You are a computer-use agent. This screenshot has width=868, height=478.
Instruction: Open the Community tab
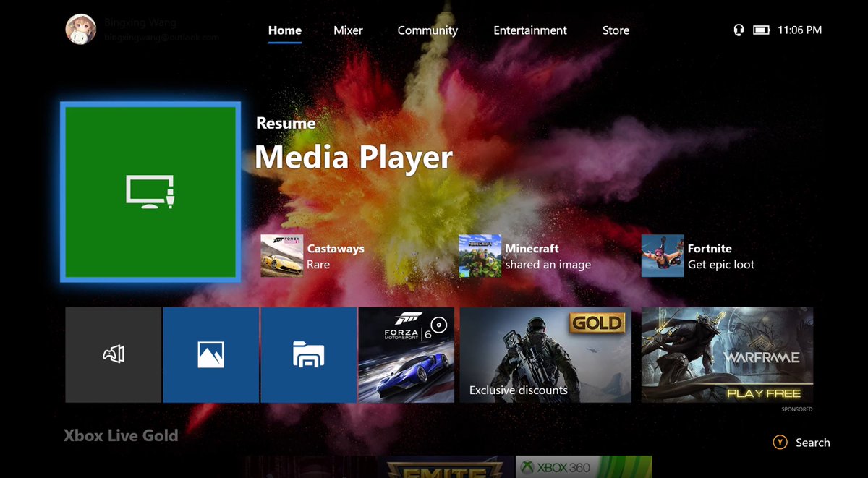pyautogui.click(x=427, y=30)
